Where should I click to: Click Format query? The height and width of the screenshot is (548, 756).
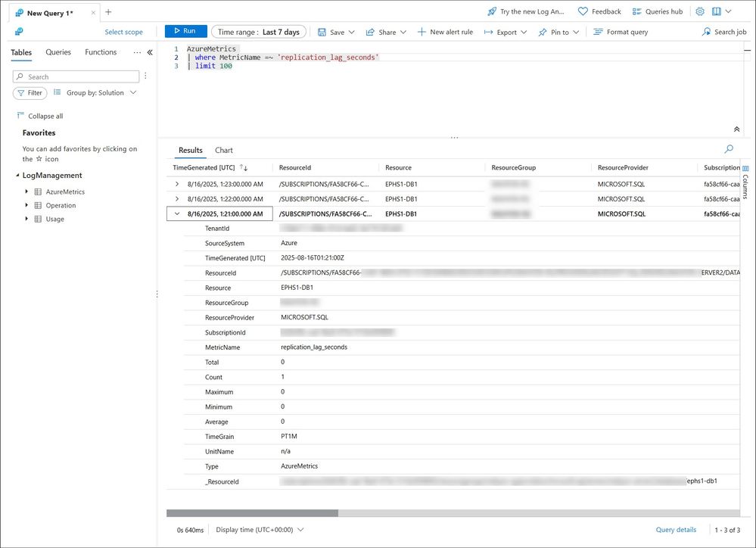coord(621,32)
